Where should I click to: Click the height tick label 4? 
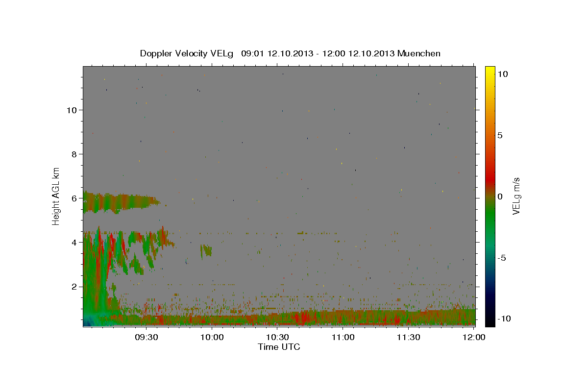(x=74, y=242)
